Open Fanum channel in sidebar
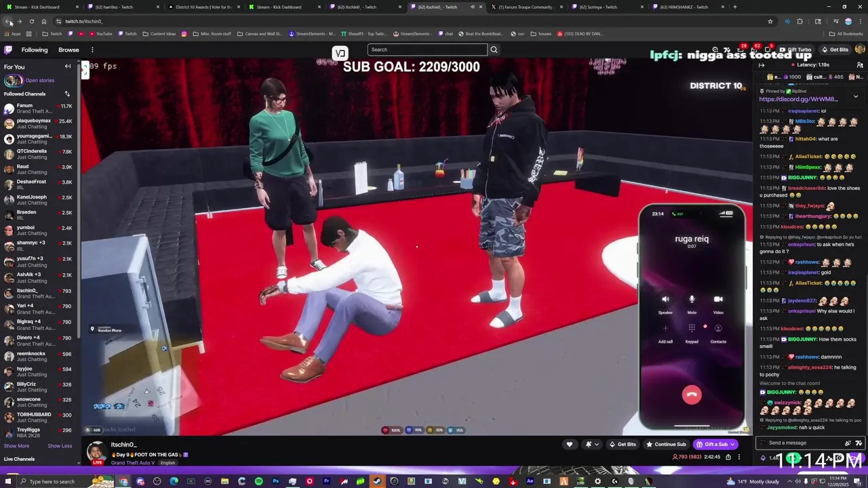The width and height of the screenshot is (868, 488). pyautogui.click(x=39, y=108)
